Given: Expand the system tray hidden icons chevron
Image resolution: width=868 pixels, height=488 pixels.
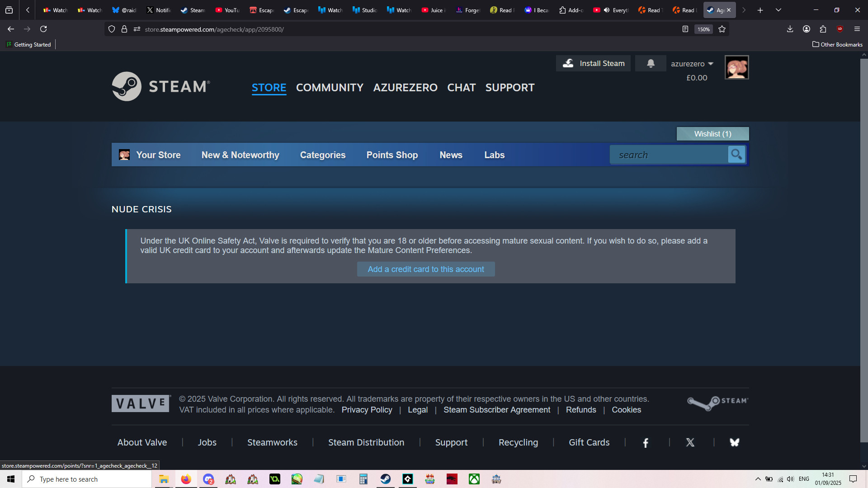Looking at the screenshot, I should coord(758,479).
